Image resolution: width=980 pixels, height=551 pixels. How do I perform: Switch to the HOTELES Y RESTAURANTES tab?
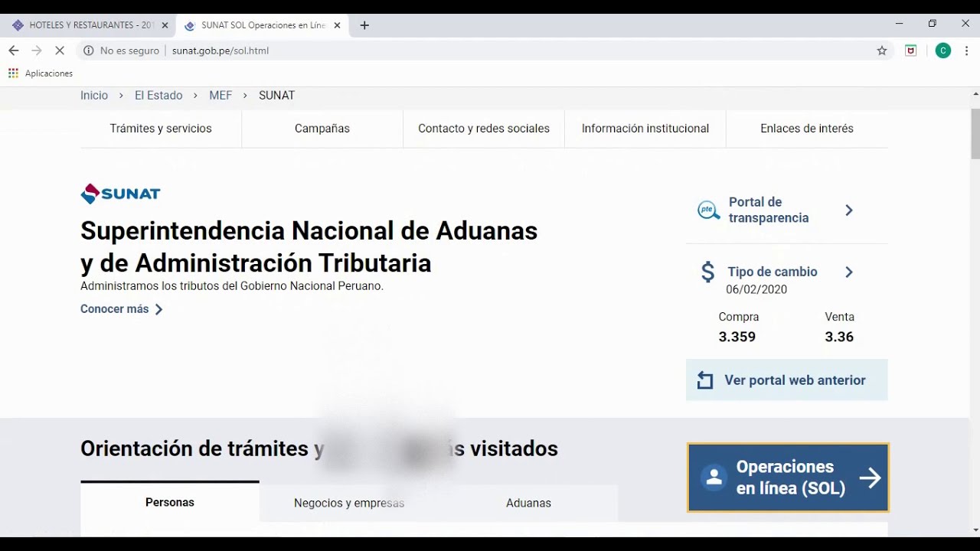[88, 25]
